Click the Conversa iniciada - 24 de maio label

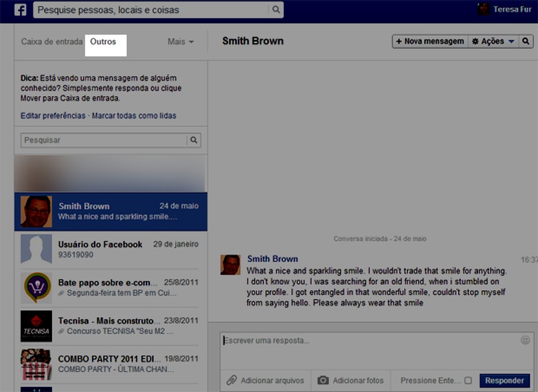pyautogui.click(x=380, y=239)
